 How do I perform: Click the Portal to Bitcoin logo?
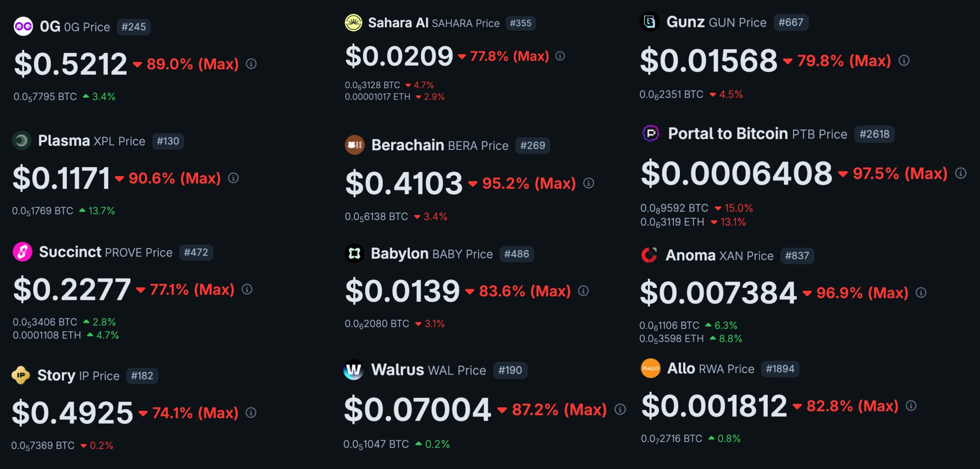click(651, 134)
